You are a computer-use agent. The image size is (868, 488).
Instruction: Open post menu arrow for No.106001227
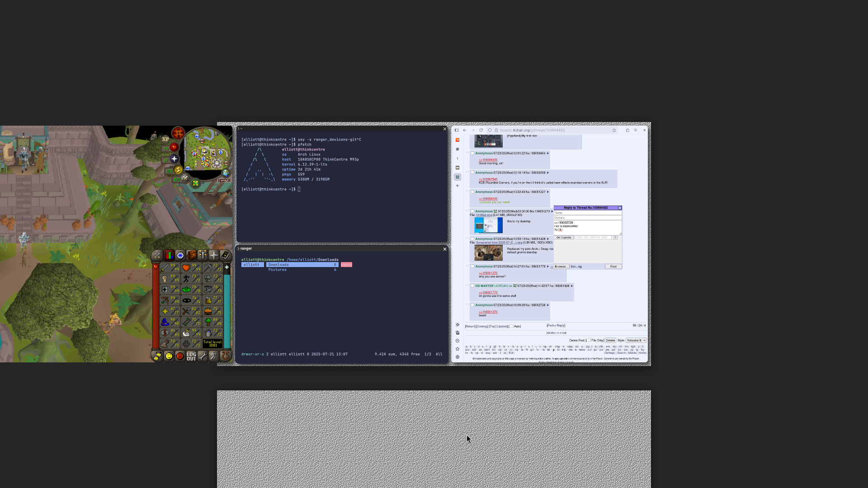[x=548, y=192]
